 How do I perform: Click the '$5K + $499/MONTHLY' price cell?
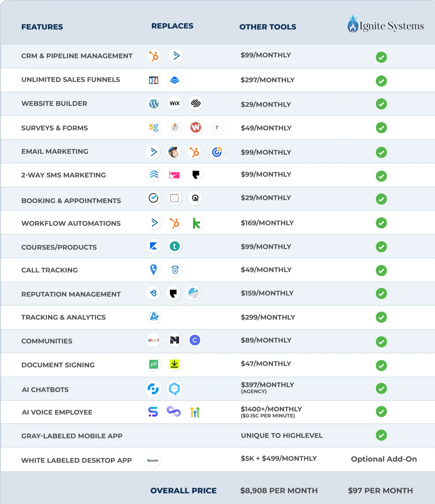pos(279,458)
